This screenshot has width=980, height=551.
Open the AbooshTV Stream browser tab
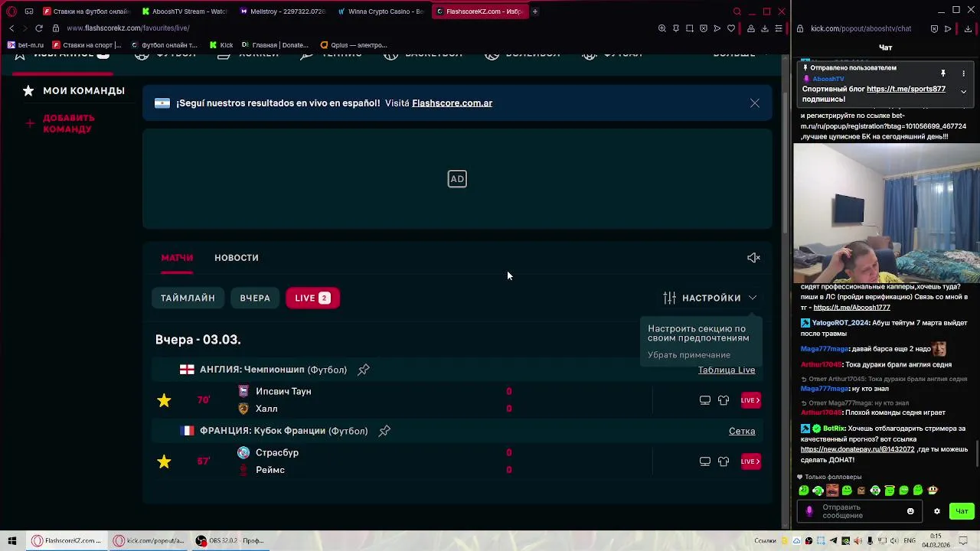(185, 11)
